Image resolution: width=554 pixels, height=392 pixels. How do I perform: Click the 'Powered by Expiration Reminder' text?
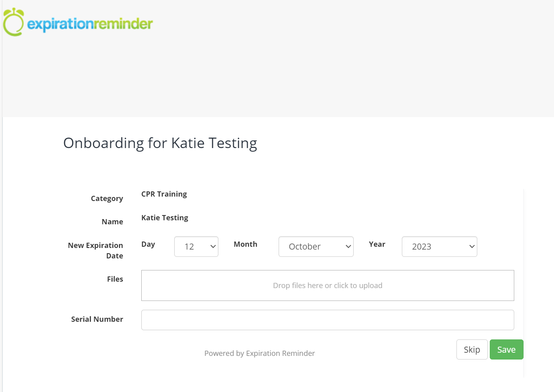point(260,353)
